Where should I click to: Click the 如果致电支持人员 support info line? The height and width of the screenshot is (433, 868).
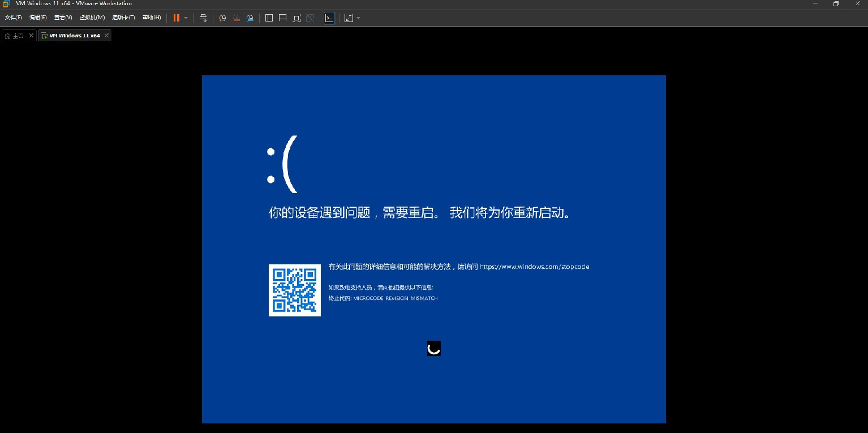pyautogui.click(x=381, y=288)
